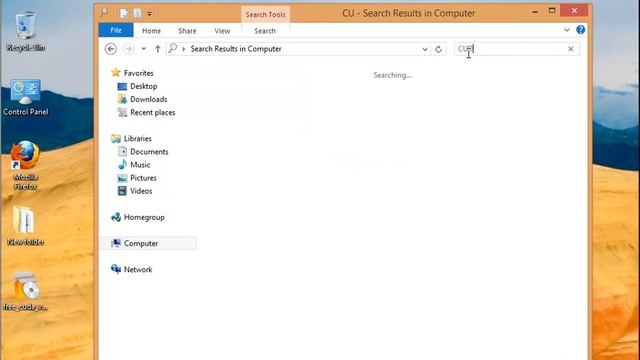Minimize the Explorer window
The image size is (640, 360).
(x=535, y=12)
